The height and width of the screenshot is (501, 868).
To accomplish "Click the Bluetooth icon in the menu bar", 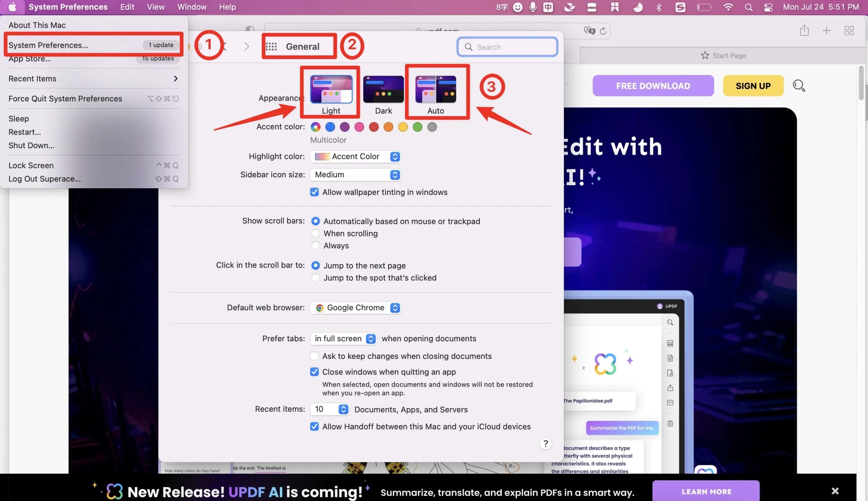I will pyautogui.click(x=659, y=7).
